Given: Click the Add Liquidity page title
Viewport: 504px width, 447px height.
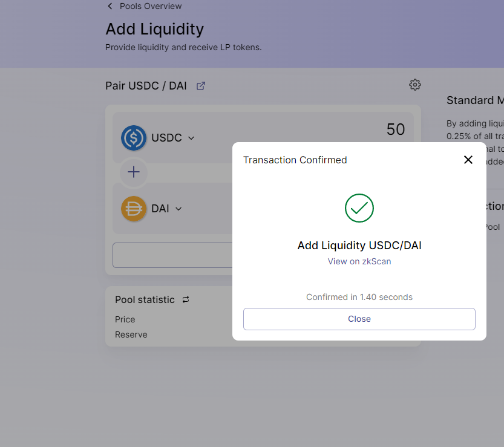Looking at the screenshot, I should pyautogui.click(x=155, y=29).
